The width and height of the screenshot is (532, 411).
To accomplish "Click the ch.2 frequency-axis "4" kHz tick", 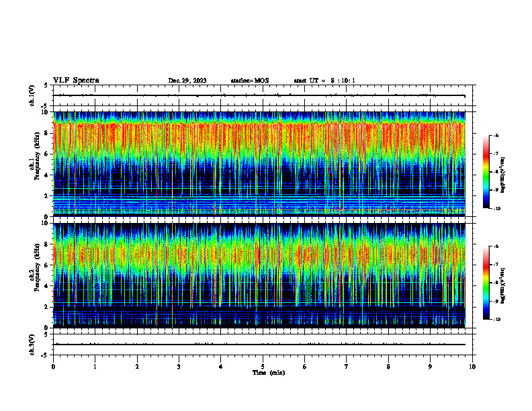I will click(x=46, y=286).
